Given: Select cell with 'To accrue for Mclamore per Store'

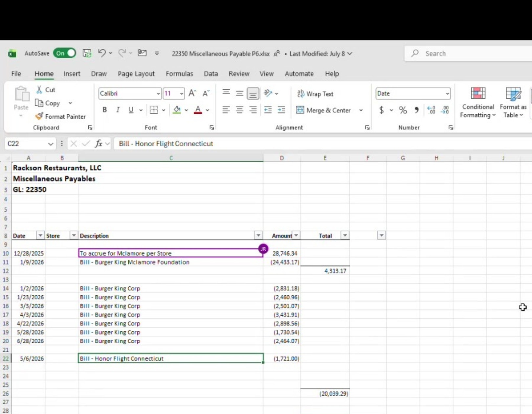Looking at the screenshot, I should pyautogui.click(x=171, y=253).
